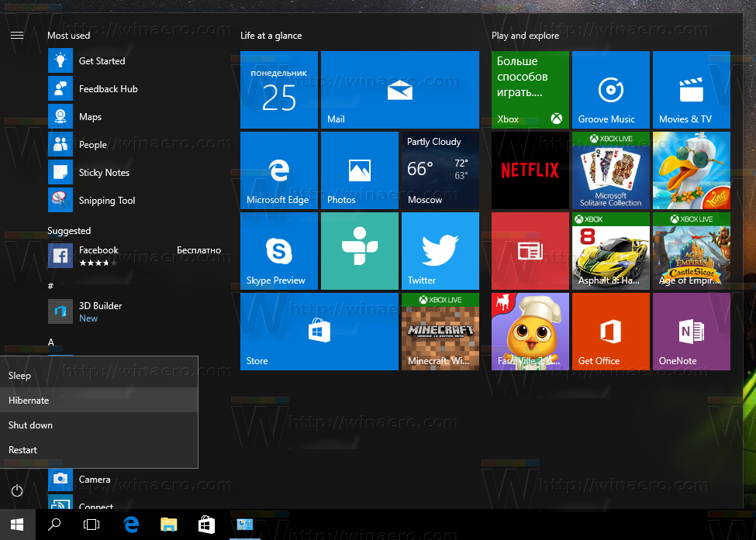Click the Start button on the taskbar
This screenshot has width=756, height=540.
click(17, 525)
